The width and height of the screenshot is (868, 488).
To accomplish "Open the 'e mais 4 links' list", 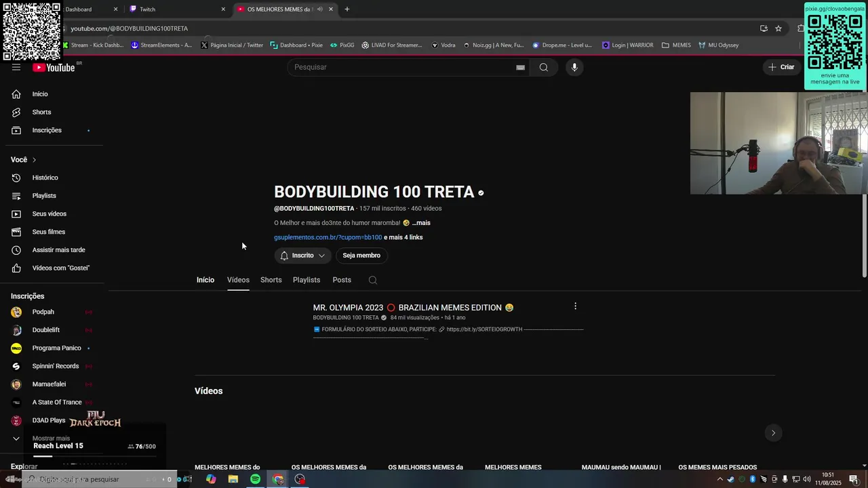I will (403, 237).
